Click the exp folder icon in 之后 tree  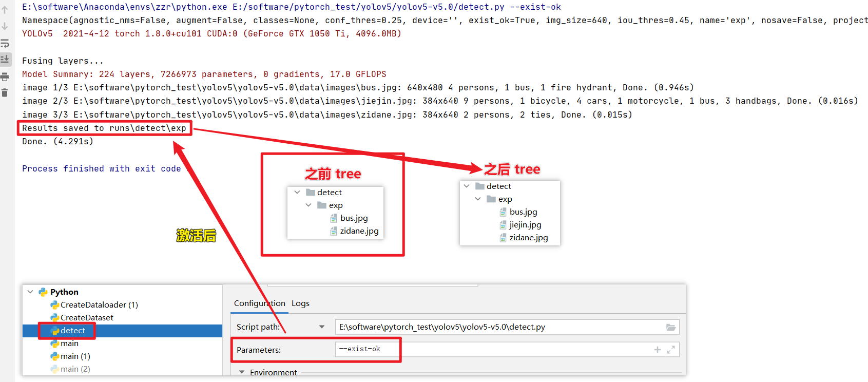tap(491, 199)
